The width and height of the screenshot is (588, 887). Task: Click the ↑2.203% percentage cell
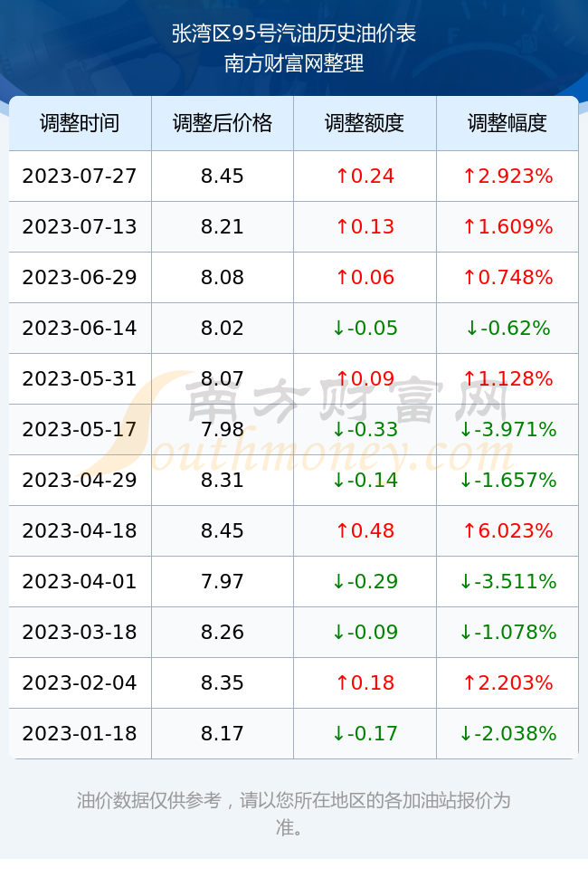point(507,682)
